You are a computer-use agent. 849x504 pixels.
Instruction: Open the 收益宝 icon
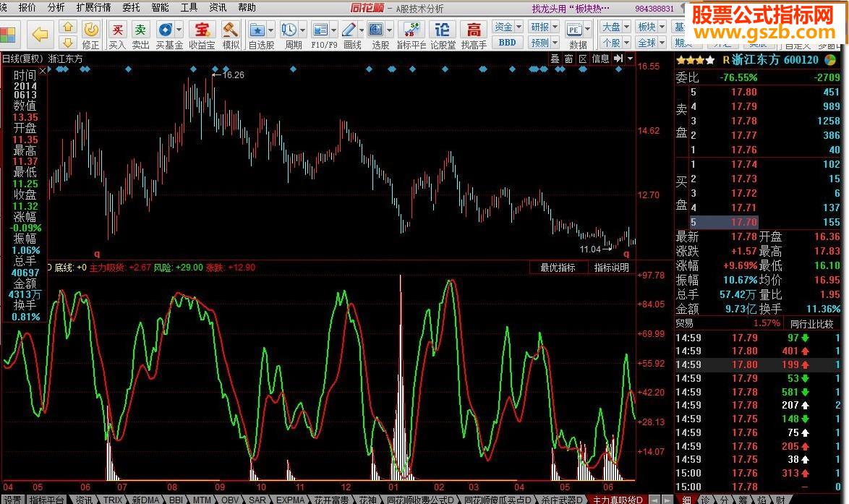click(x=202, y=29)
